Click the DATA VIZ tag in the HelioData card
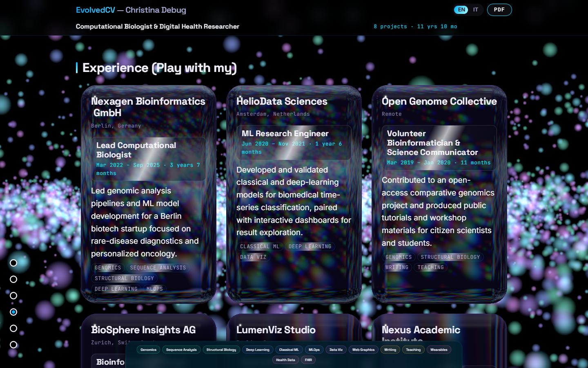The width and height of the screenshot is (588, 368). point(253,257)
